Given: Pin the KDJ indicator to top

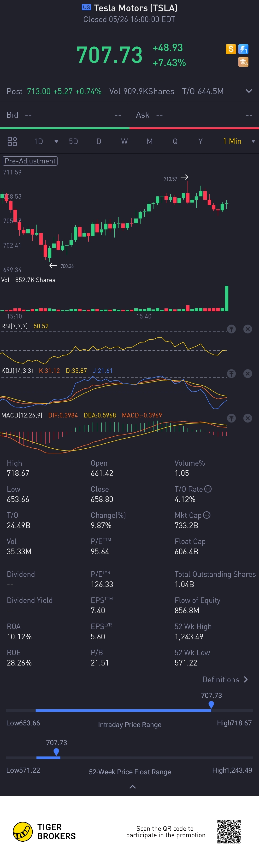Looking at the screenshot, I should click(231, 373).
